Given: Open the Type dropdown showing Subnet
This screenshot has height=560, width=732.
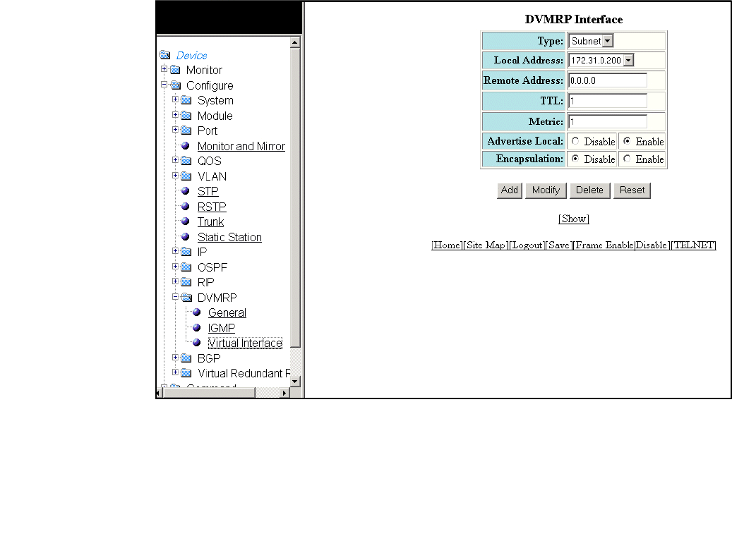Looking at the screenshot, I should 591,41.
